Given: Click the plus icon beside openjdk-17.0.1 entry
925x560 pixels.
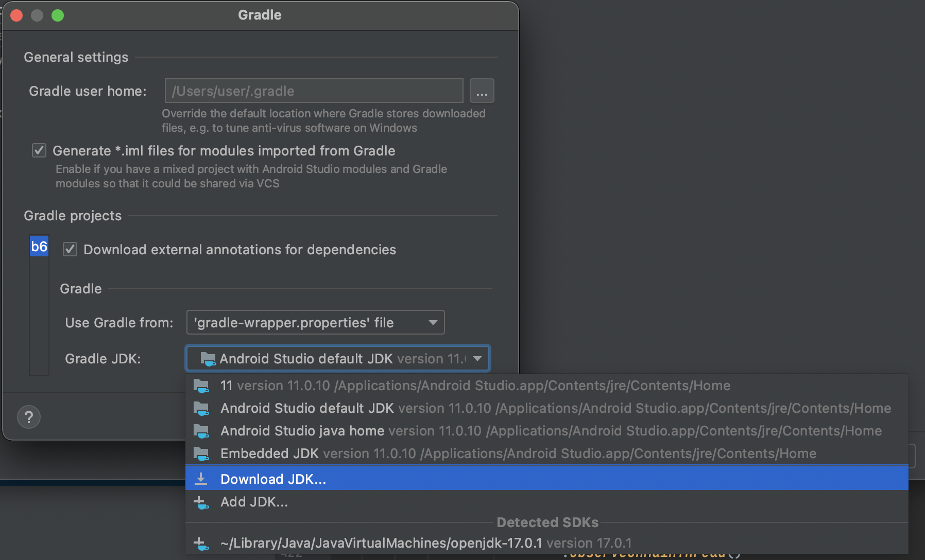Looking at the screenshot, I should coord(201,543).
